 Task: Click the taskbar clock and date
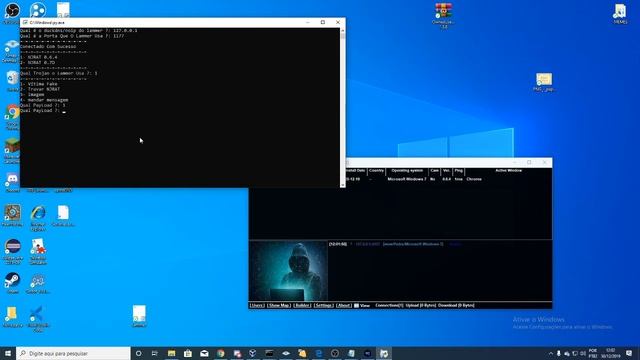tap(610, 353)
